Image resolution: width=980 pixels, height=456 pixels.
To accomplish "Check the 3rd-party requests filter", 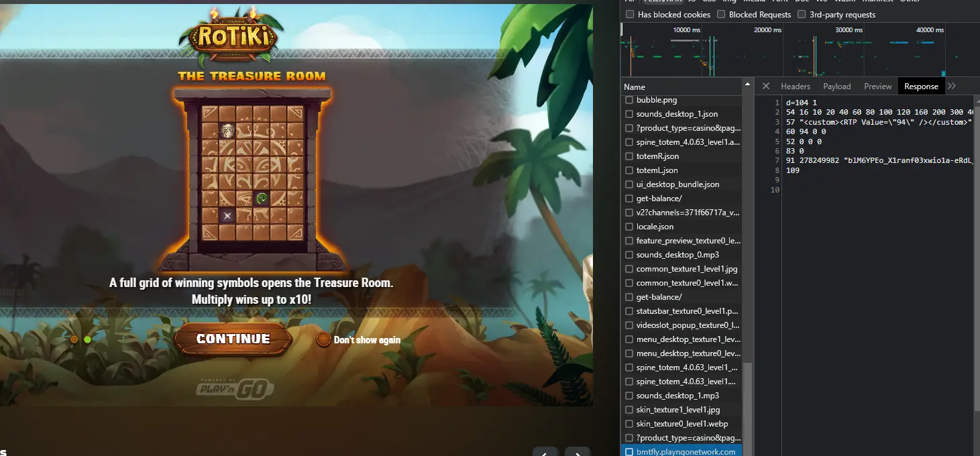I will [x=802, y=15].
